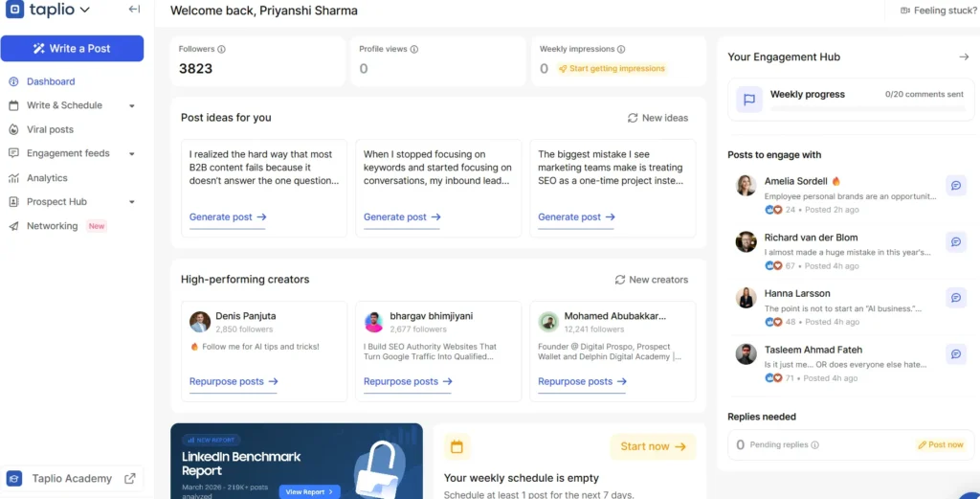Click the followers count 3823
Viewport: 980px width, 499px height.
(x=195, y=69)
